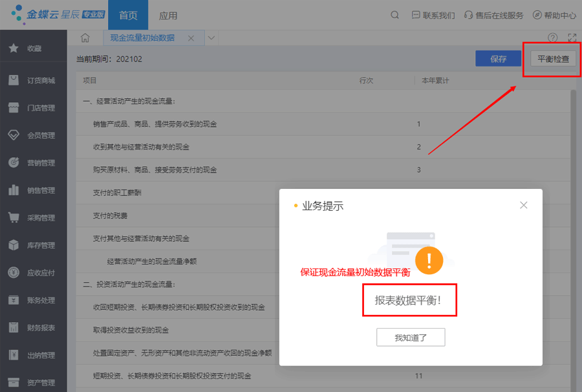Open 售后在线服务 in the header
582x392 pixels.
click(493, 16)
